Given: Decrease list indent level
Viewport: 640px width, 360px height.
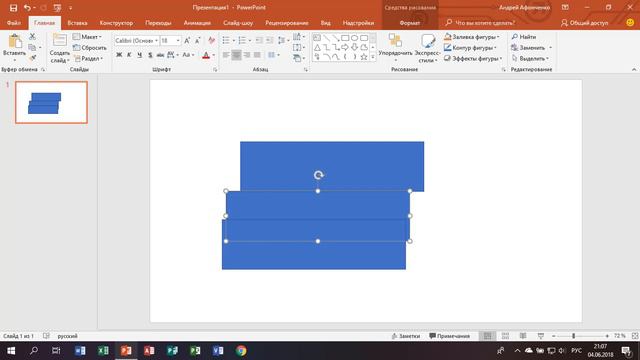Looking at the screenshot, I should click(259, 40).
